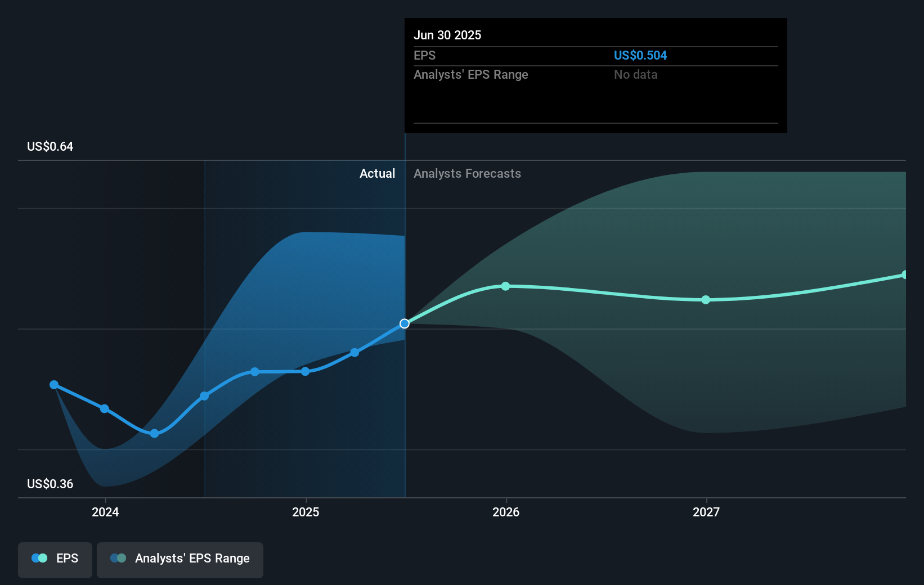The height and width of the screenshot is (585, 924).
Task: Click the EPS data point at 2024 start
Action: point(105,408)
